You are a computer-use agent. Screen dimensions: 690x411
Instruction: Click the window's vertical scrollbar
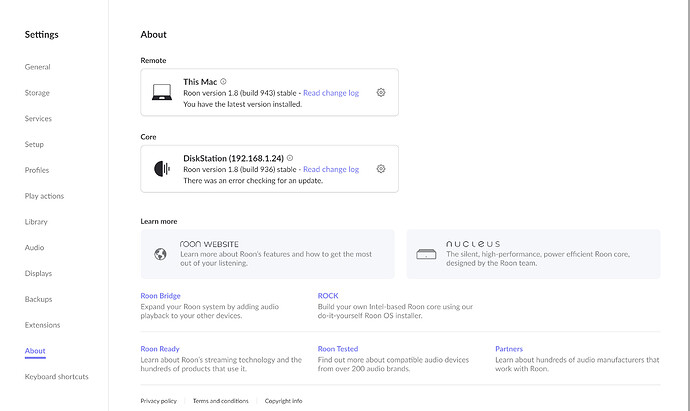pyautogui.click(x=689, y=206)
